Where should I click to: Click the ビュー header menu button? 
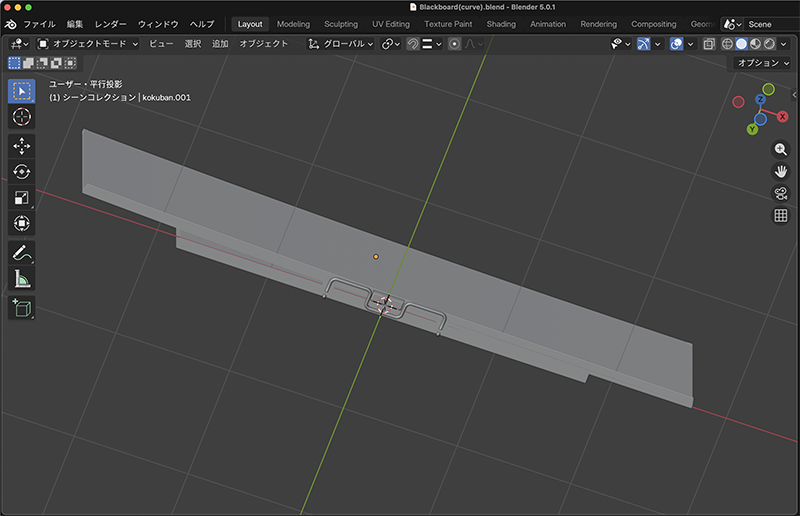161,44
